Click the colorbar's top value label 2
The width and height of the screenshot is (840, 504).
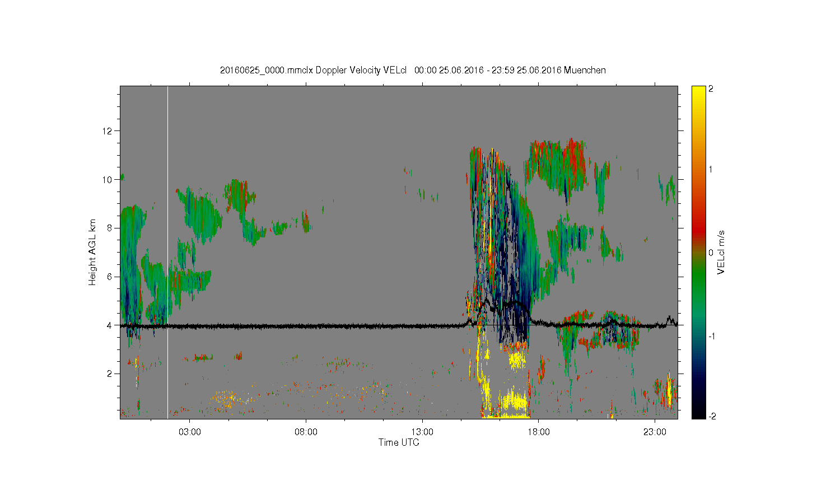tap(711, 89)
